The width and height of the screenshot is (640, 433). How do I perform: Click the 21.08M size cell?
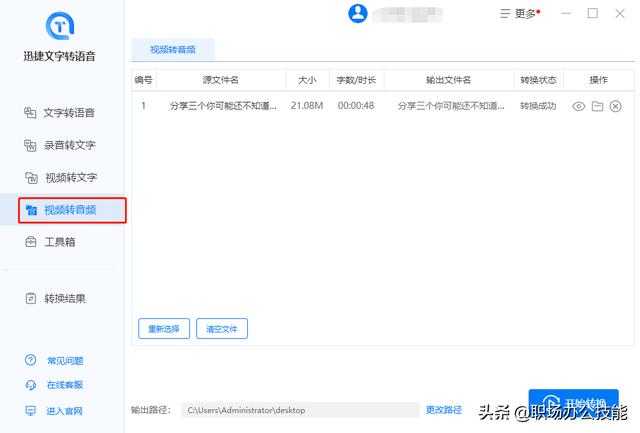pos(307,106)
